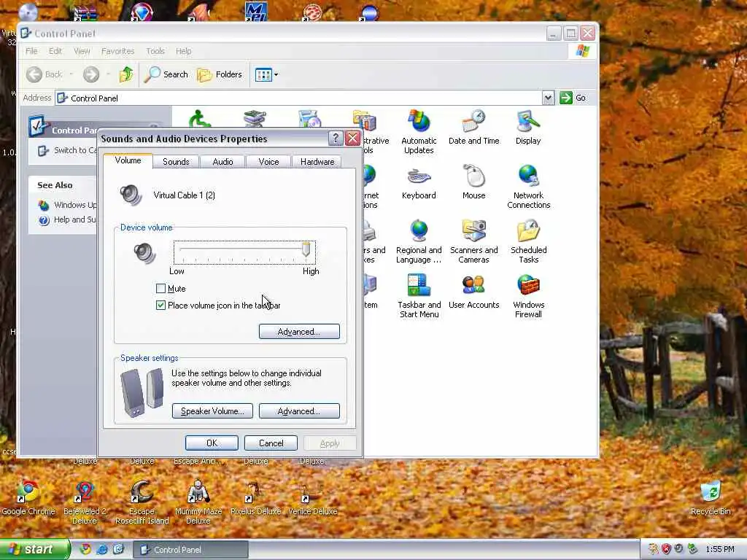The width and height of the screenshot is (747, 560).
Task: Open the File menu
Action: click(x=31, y=51)
